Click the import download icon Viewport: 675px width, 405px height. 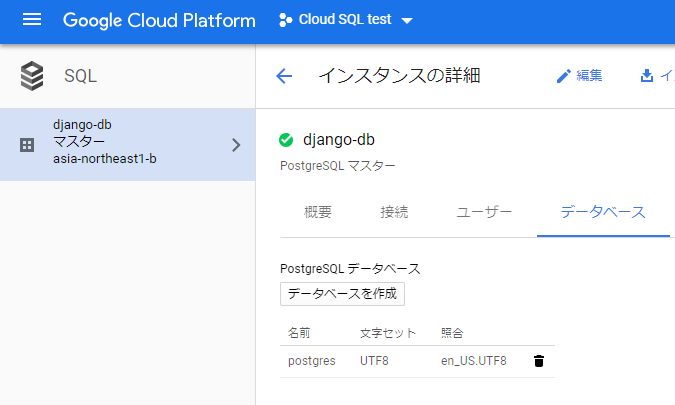[x=647, y=76]
